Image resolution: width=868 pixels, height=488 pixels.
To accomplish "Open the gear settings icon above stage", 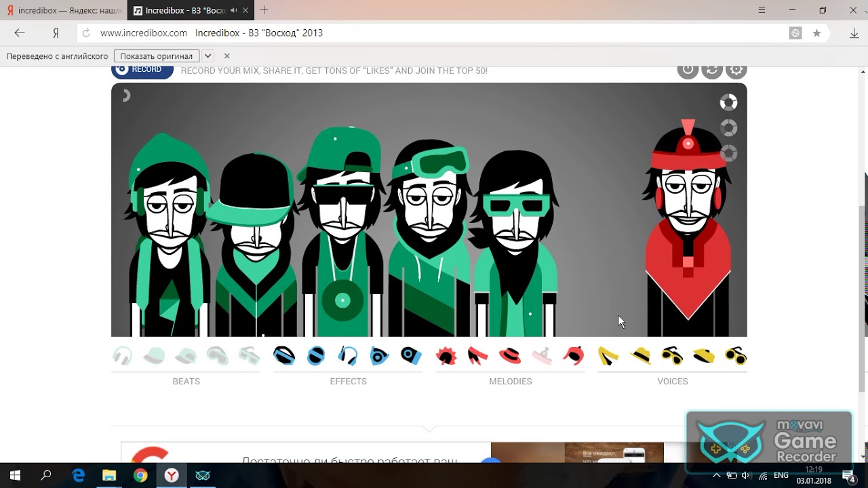I will pos(736,69).
